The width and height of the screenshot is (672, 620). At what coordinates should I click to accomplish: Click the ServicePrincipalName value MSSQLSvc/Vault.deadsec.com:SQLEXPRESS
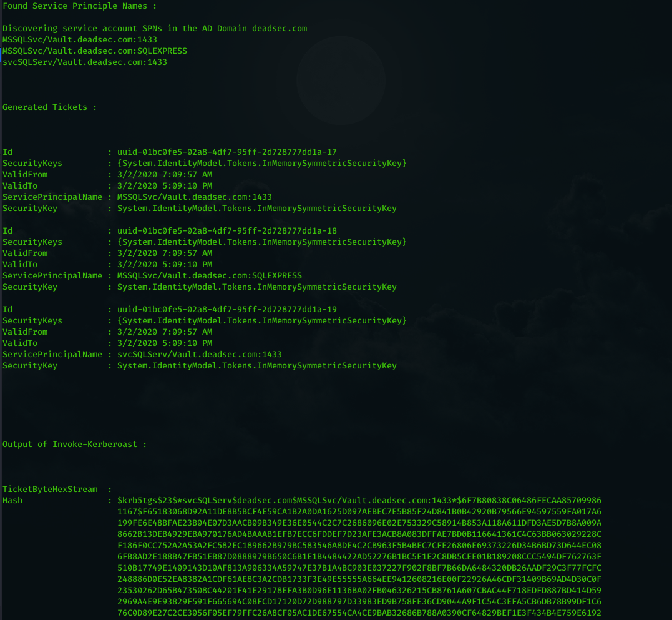[210, 276]
